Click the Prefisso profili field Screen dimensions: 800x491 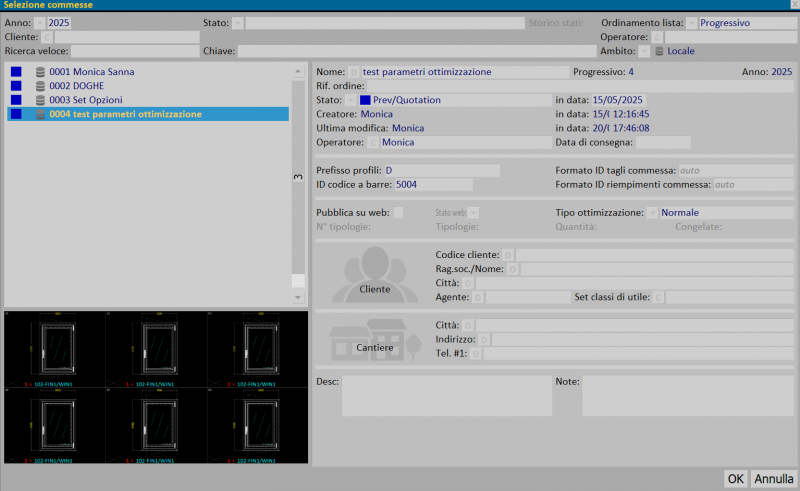pyautogui.click(x=442, y=170)
